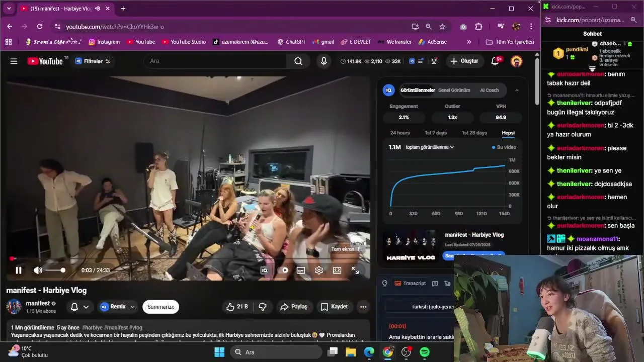The height and width of the screenshot is (362, 644).
Task: Select the 1st 28 days range
Action: [474, 133]
